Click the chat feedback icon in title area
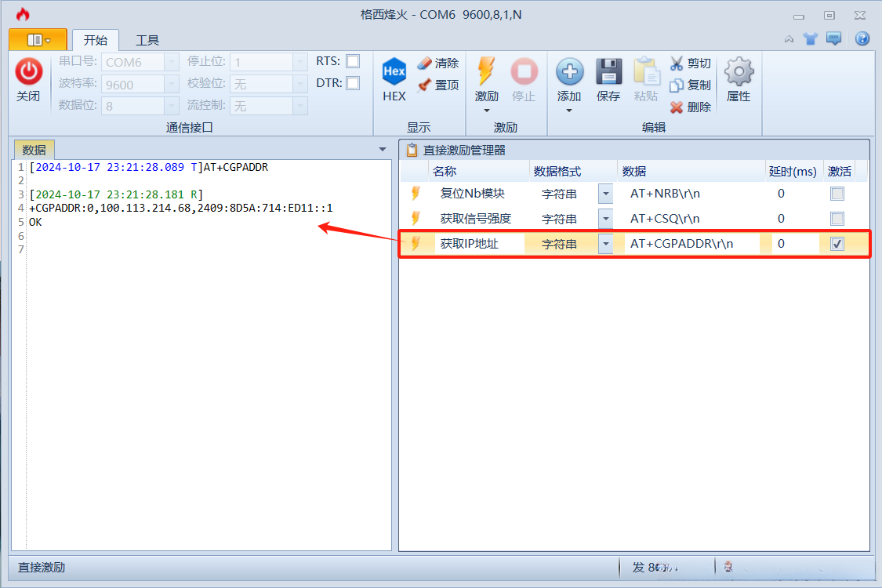Viewport: 882px width, 588px height. tap(834, 38)
